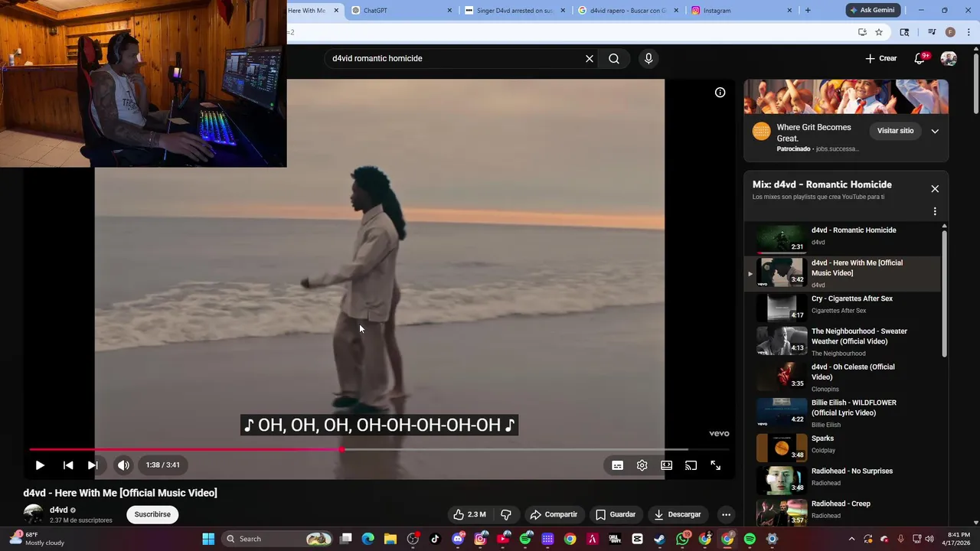Click the Ask Gemini button

point(872,11)
